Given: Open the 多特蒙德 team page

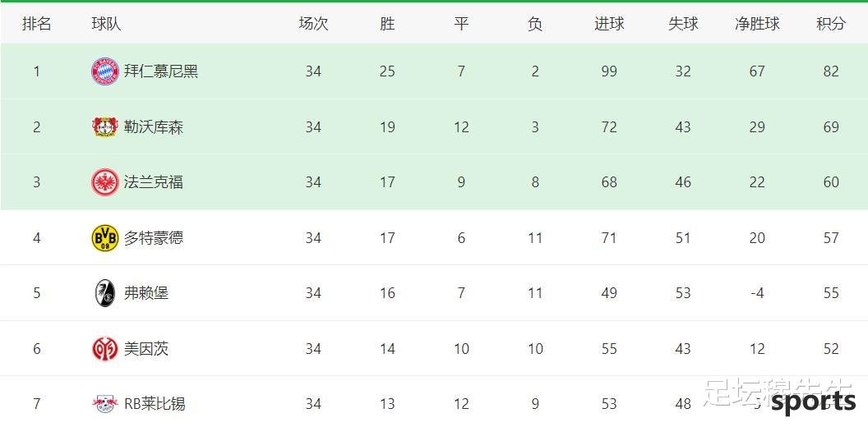Looking at the screenshot, I should [x=154, y=238].
